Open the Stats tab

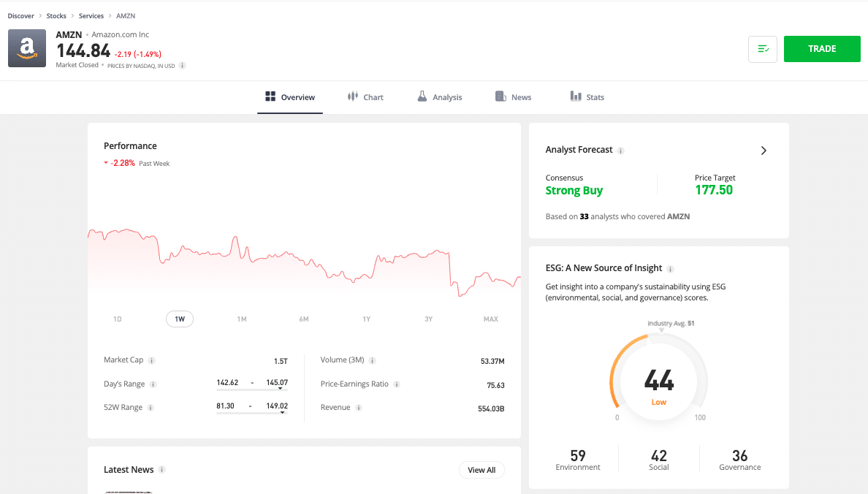coord(587,97)
